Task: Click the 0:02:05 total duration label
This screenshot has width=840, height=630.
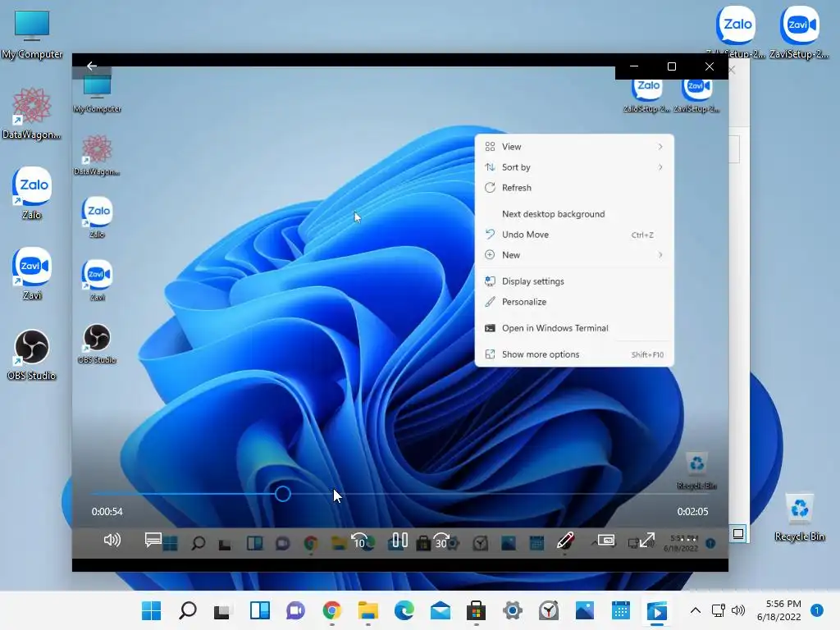Action: click(692, 512)
